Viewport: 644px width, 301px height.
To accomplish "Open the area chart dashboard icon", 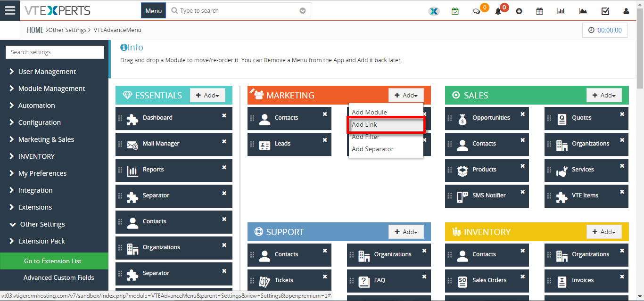I will [x=583, y=11].
